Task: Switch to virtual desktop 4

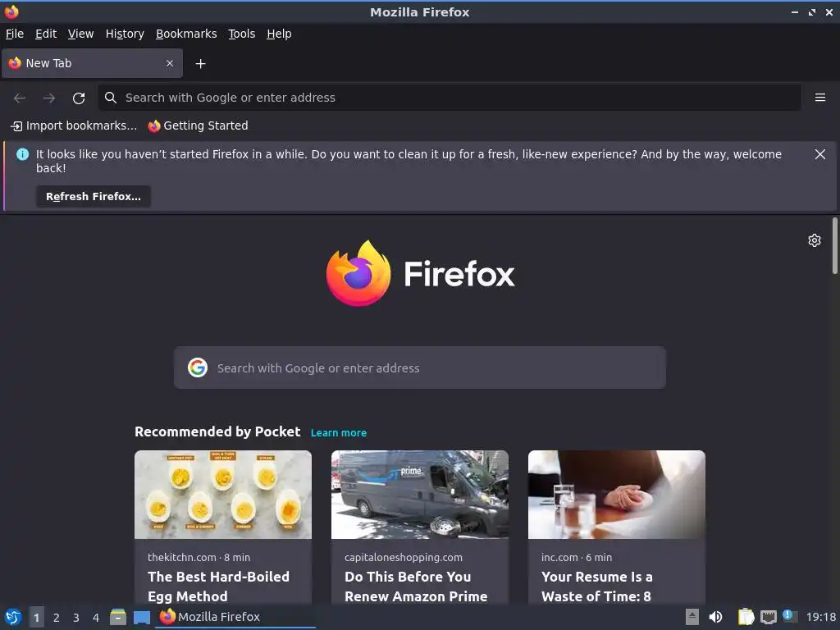Action: (96, 617)
